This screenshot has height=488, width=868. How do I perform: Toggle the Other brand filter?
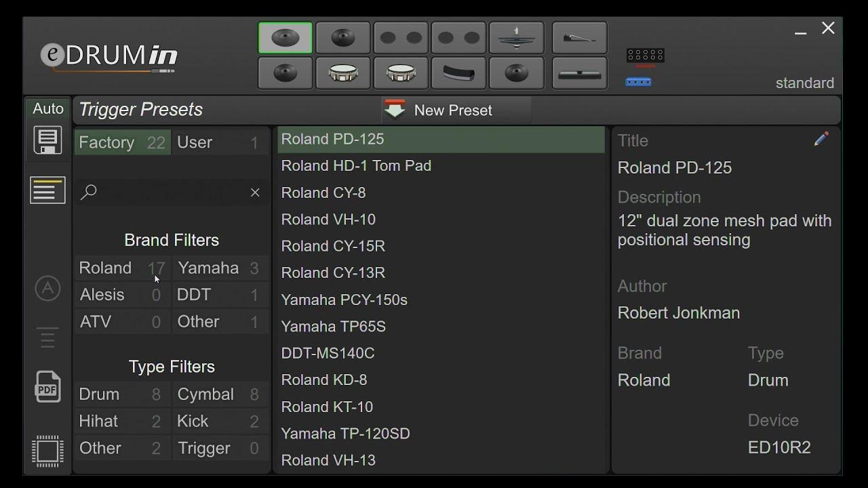(x=220, y=321)
